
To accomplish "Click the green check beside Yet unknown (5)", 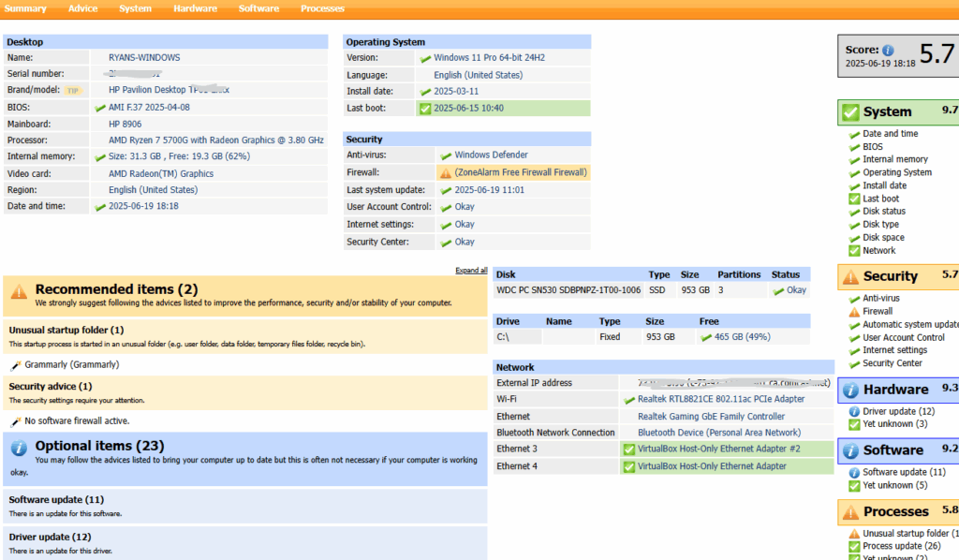I will pyautogui.click(x=854, y=486).
